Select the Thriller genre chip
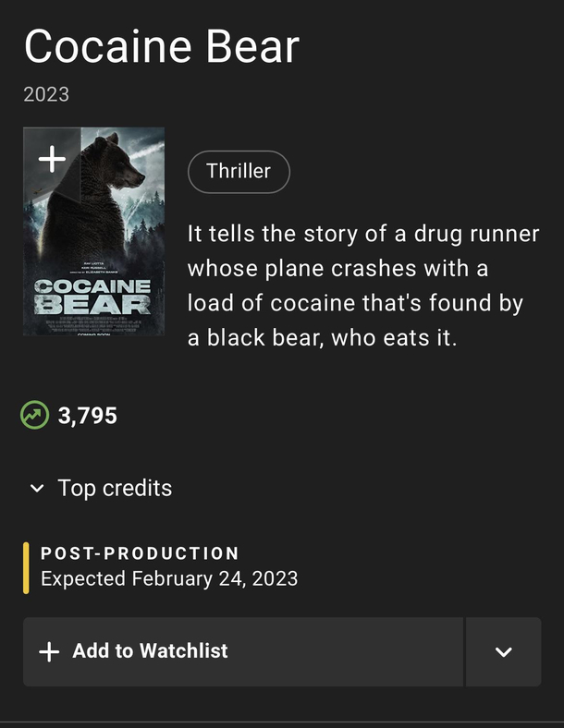Screen dimensions: 564x728 [239, 171]
